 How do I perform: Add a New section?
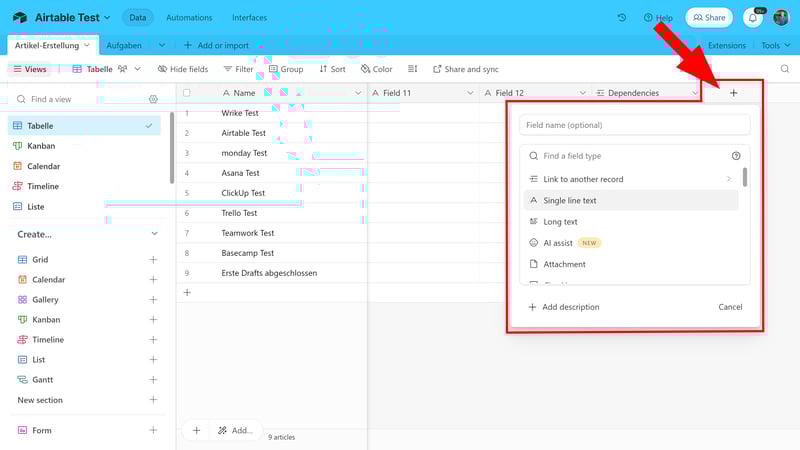point(153,400)
